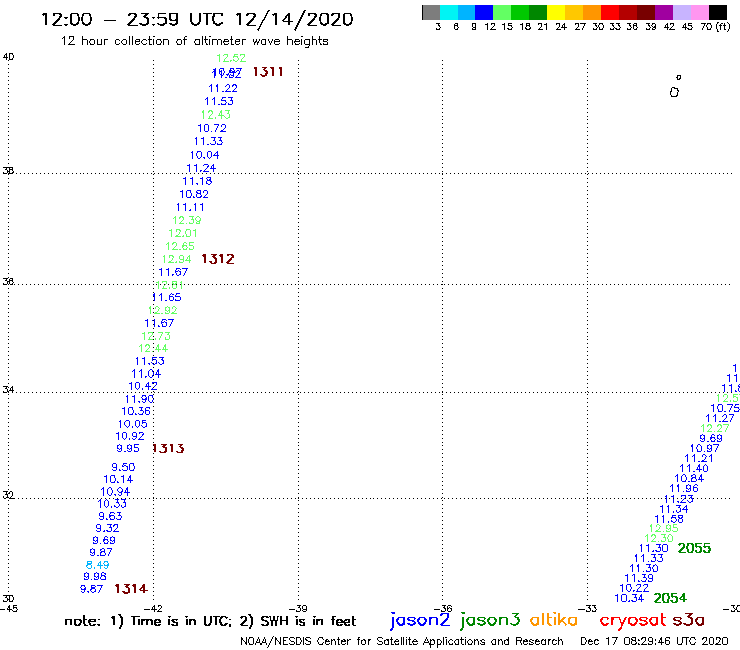Select track number 1311
This screenshot has width=740, height=650.
(x=268, y=72)
